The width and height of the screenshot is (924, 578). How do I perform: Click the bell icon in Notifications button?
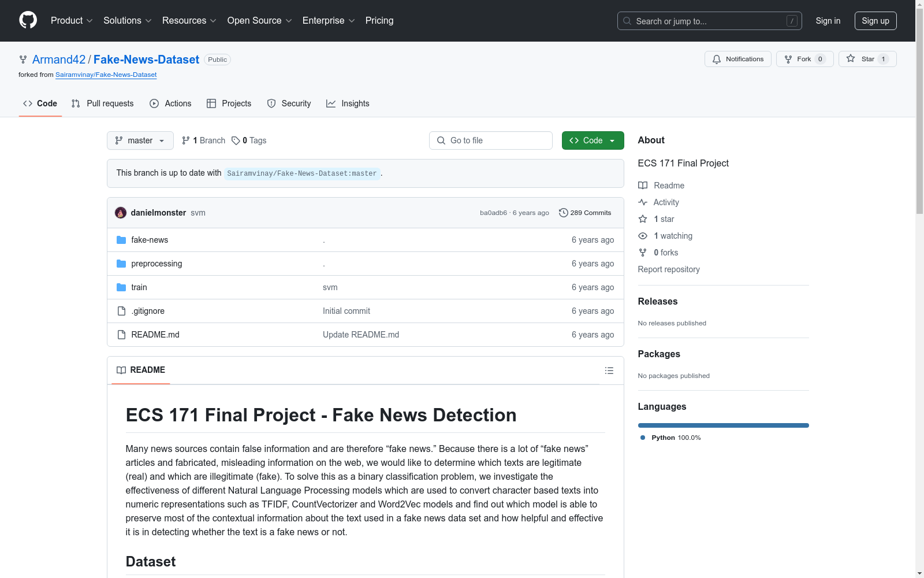click(717, 59)
